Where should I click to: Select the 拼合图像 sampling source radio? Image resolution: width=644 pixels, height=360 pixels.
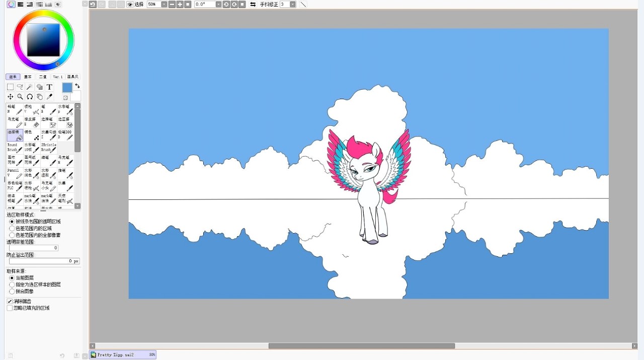coord(12,292)
